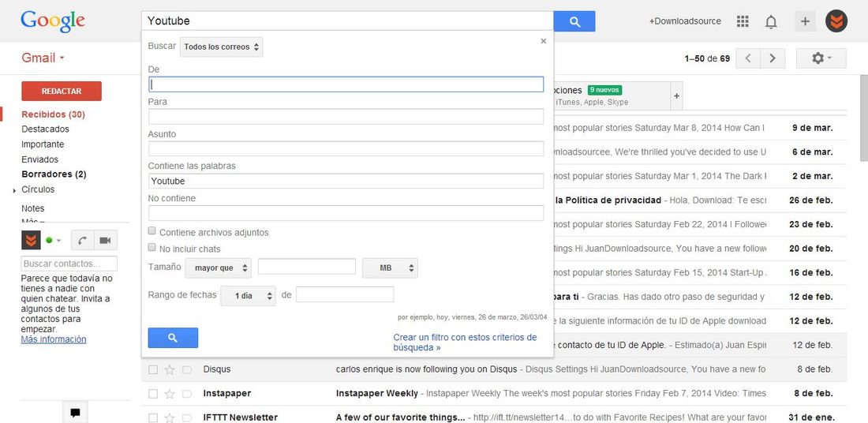Star the Disqus message
The height and width of the screenshot is (423, 868).
click(170, 370)
